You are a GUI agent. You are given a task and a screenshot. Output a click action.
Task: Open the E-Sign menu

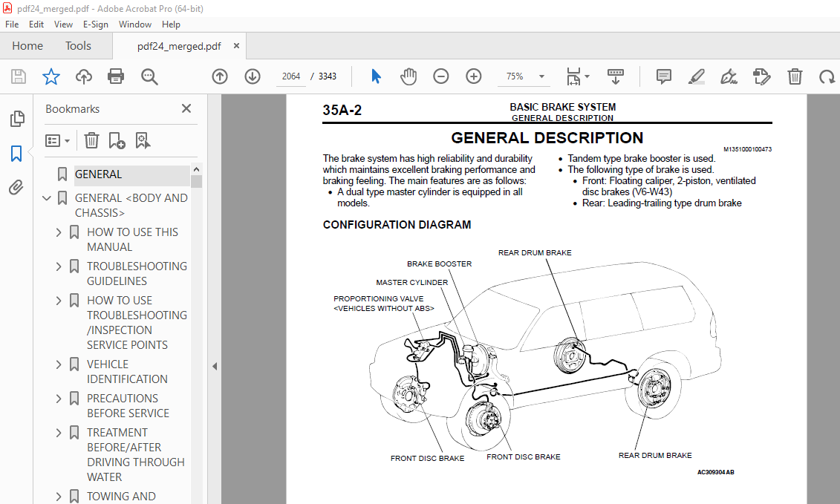click(x=95, y=24)
